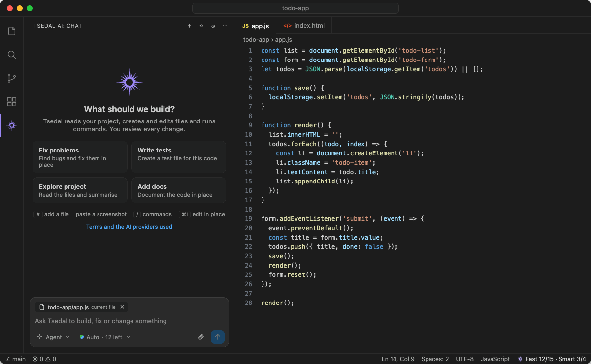The width and height of the screenshot is (591, 364).
Task: Open the chat panel more options ellipsis
Action: [x=225, y=26]
